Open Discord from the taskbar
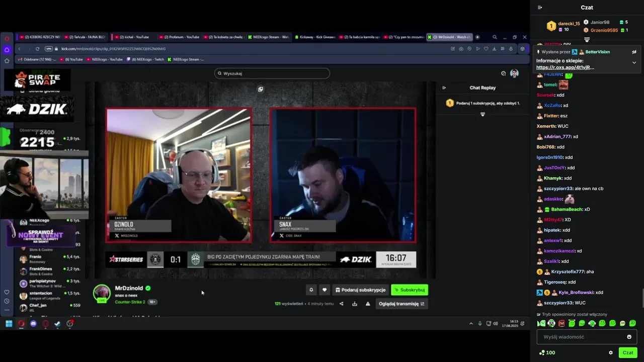644x362 pixels. 33,324
